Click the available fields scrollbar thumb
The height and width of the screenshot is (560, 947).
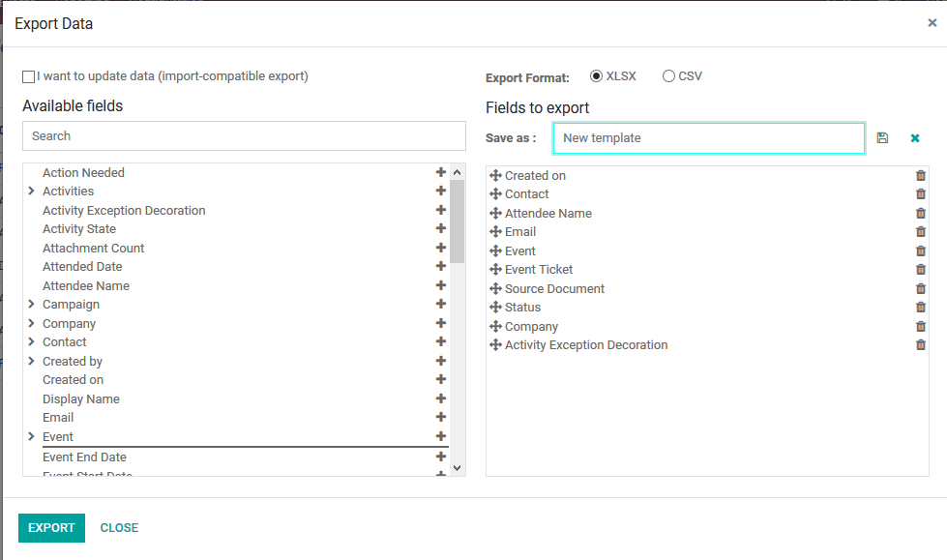[458, 221]
